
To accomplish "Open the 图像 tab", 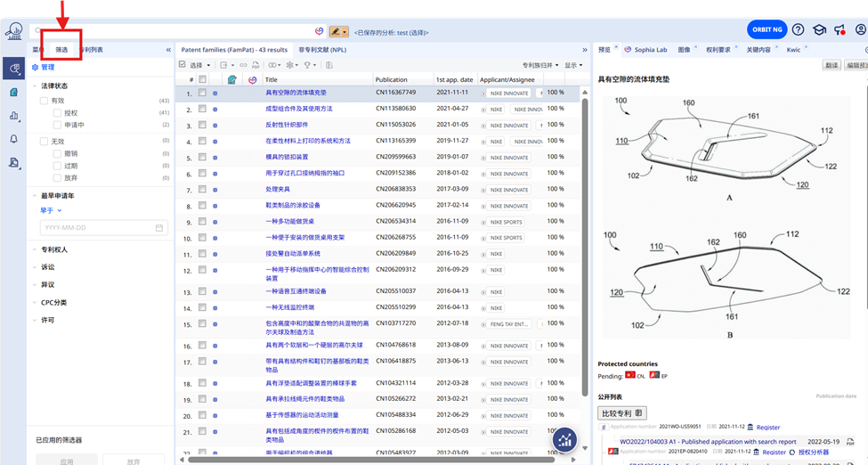I will point(685,50).
